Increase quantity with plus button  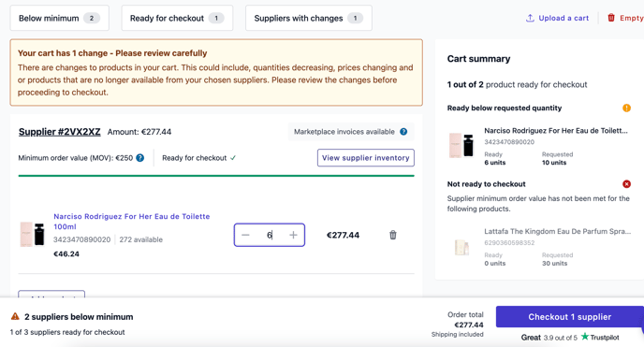click(x=293, y=235)
